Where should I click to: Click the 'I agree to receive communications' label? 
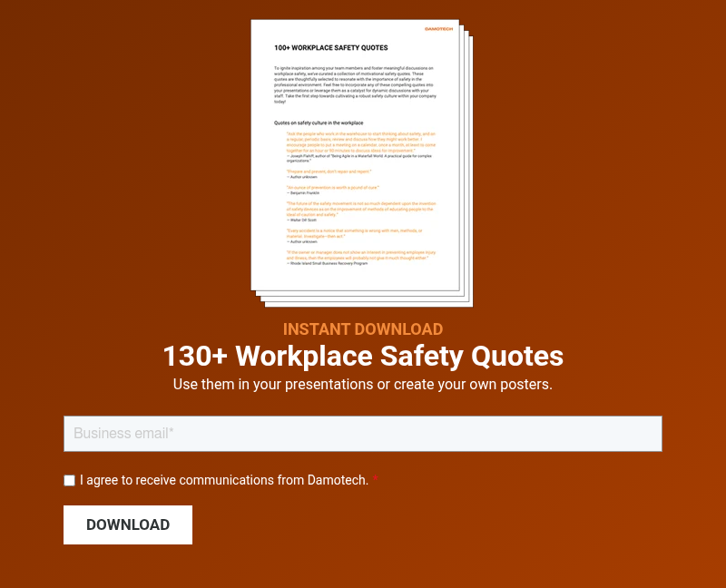[223, 480]
